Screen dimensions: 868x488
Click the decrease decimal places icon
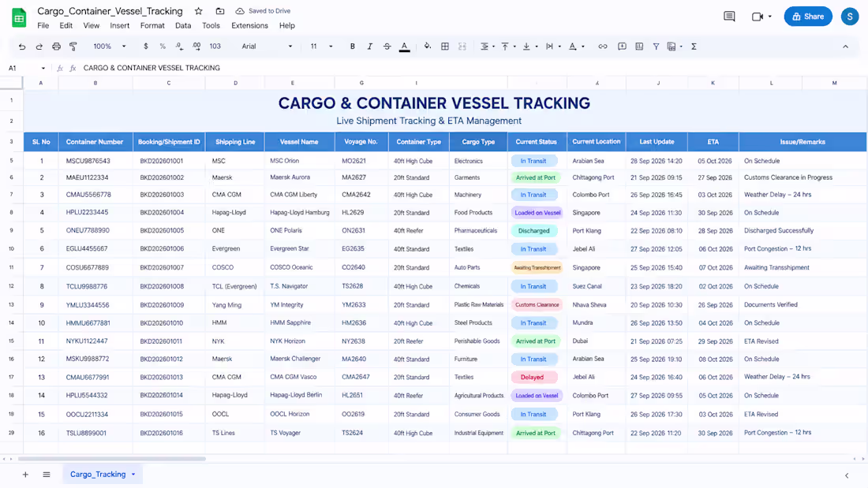[179, 47]
